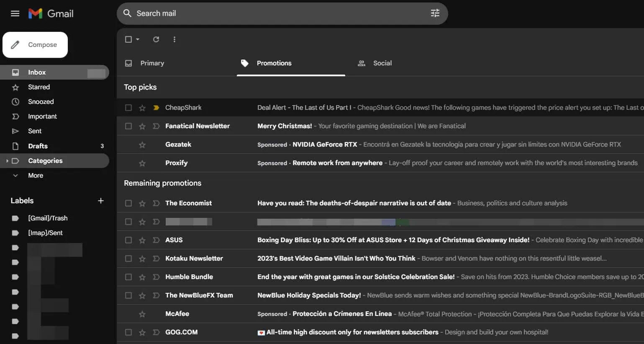Open the Starred folder
This screenshot has width=644, height=344.
tap(54, 87)
